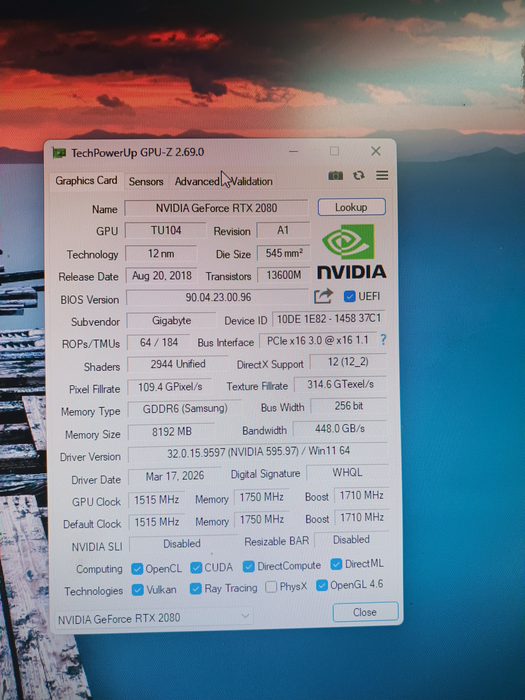Click the Pixel Fillrate value 109.4 GPixel/s

pyautogui.click(x=170, y=387)
